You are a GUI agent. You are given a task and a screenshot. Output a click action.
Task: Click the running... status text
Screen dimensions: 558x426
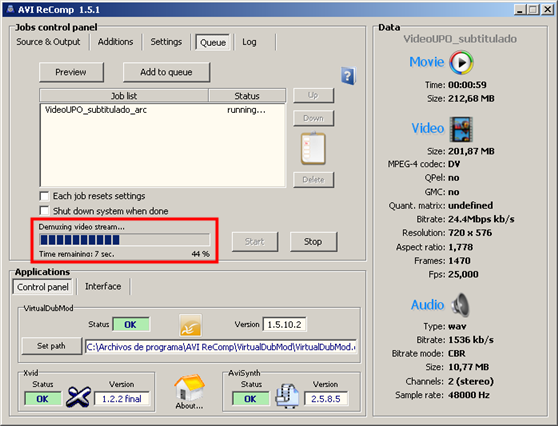(x=246, y=110)
